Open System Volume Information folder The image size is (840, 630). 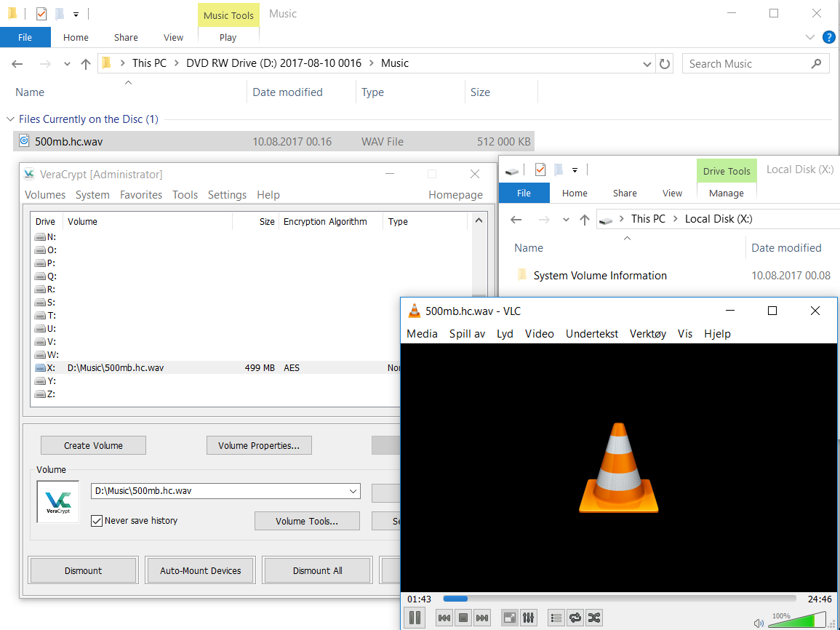(x=599, y=276)
